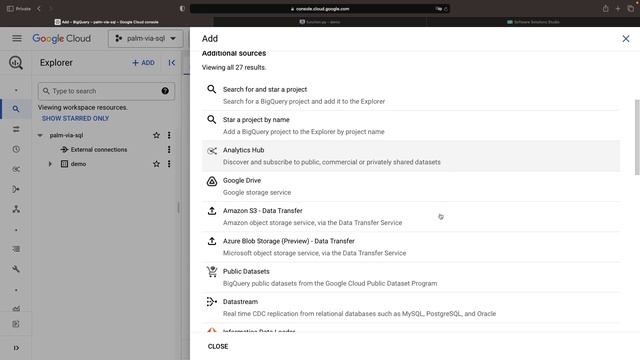
Task: Open Analytics Hub source option
Action: pos(411,156)
